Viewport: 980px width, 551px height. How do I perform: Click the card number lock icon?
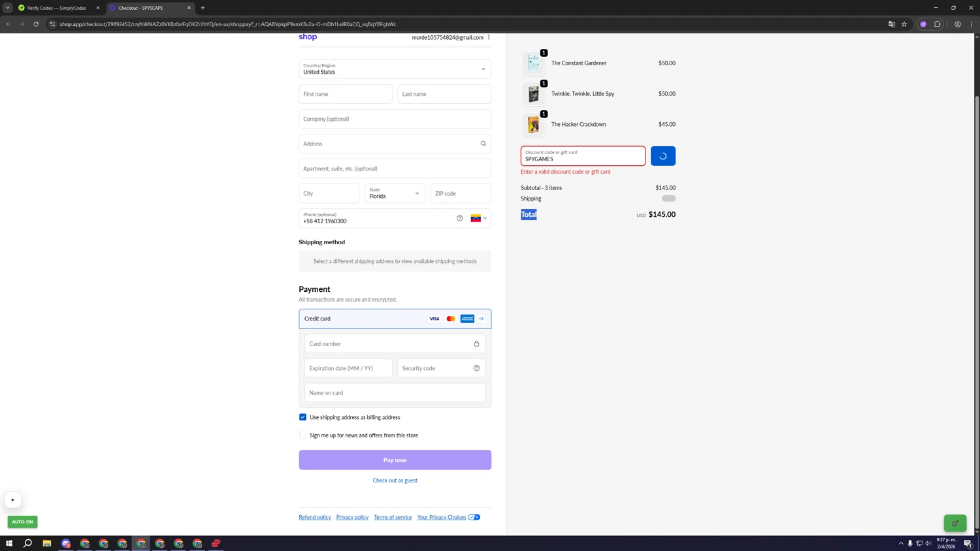pyautogui.click(x=476, y=343)
